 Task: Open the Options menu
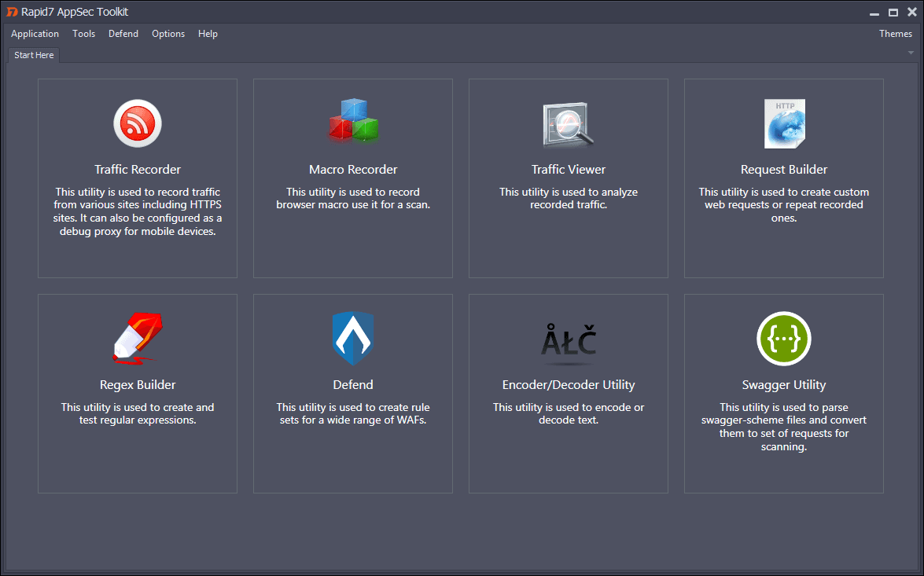click(x=167, y=34)
